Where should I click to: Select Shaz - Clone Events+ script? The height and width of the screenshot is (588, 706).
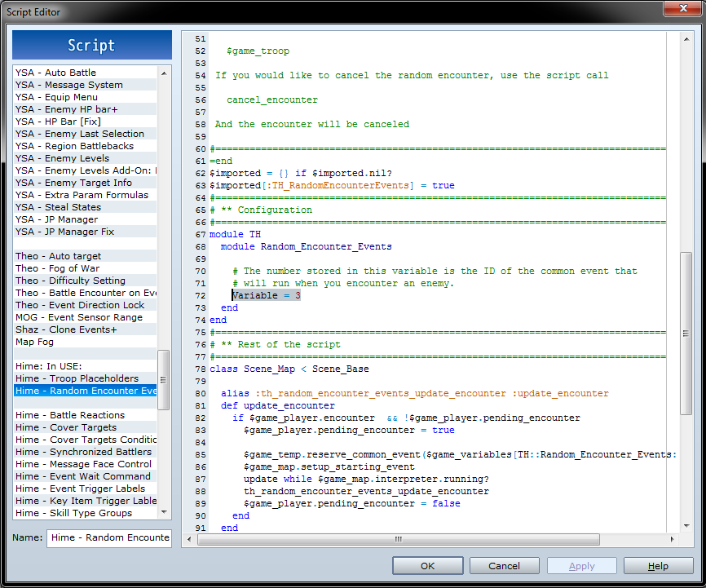click(86, 329)
